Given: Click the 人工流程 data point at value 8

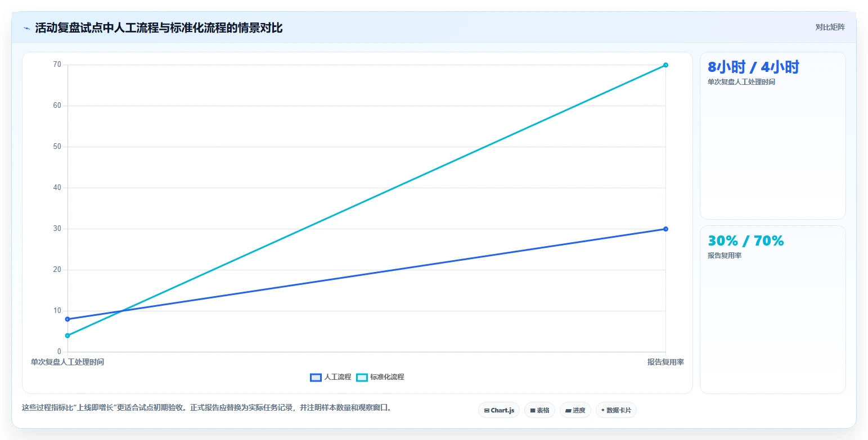Looking at the screenshot, I should point(68,319).
